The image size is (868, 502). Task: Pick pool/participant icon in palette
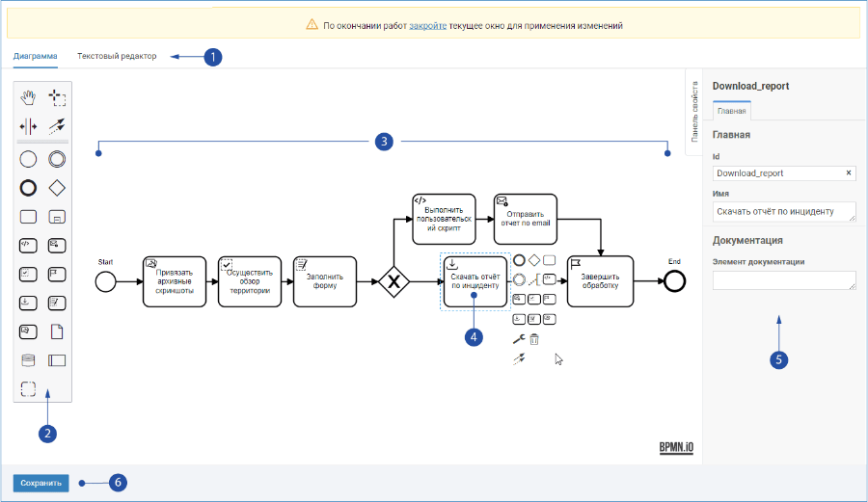(x=57, y=360)
